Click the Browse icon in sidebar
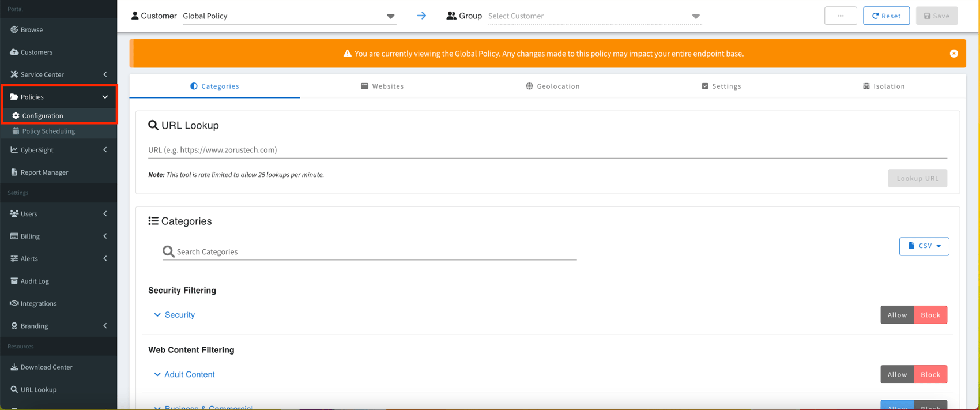Viewport: 980px width, 410px height. (x=14, y=29)
